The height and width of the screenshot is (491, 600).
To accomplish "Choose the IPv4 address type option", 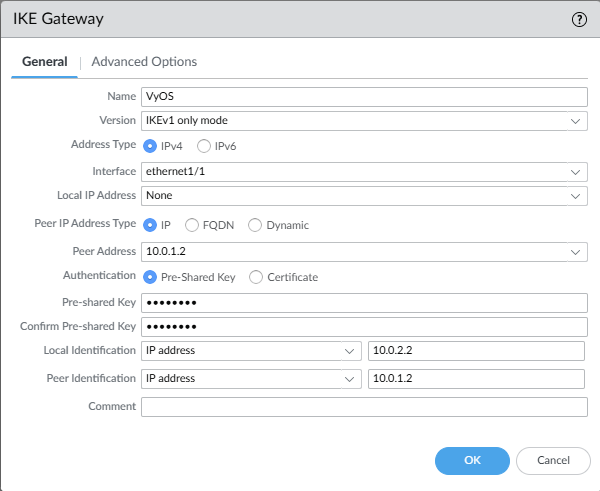I will point(151,146).
